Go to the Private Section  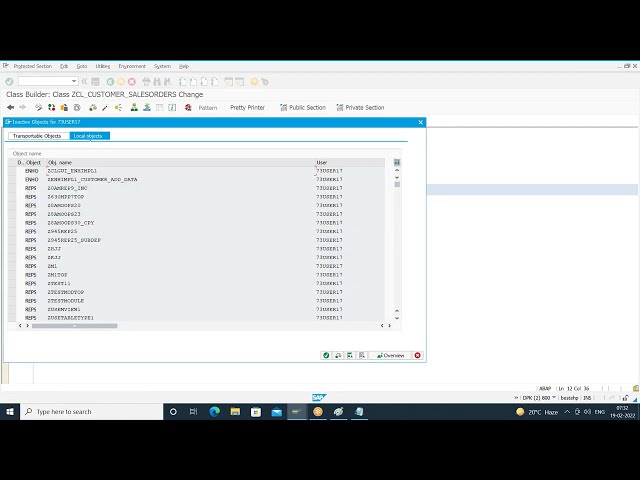[x=360, y=108]
